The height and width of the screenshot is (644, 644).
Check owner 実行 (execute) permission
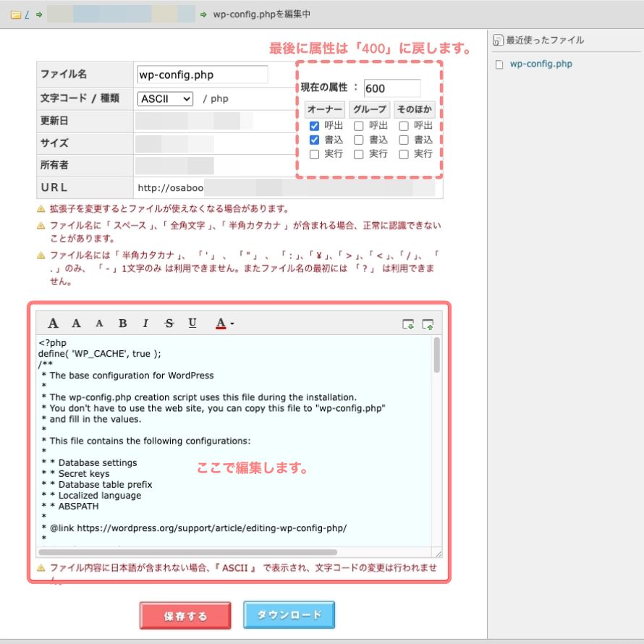tap(314, 154)
